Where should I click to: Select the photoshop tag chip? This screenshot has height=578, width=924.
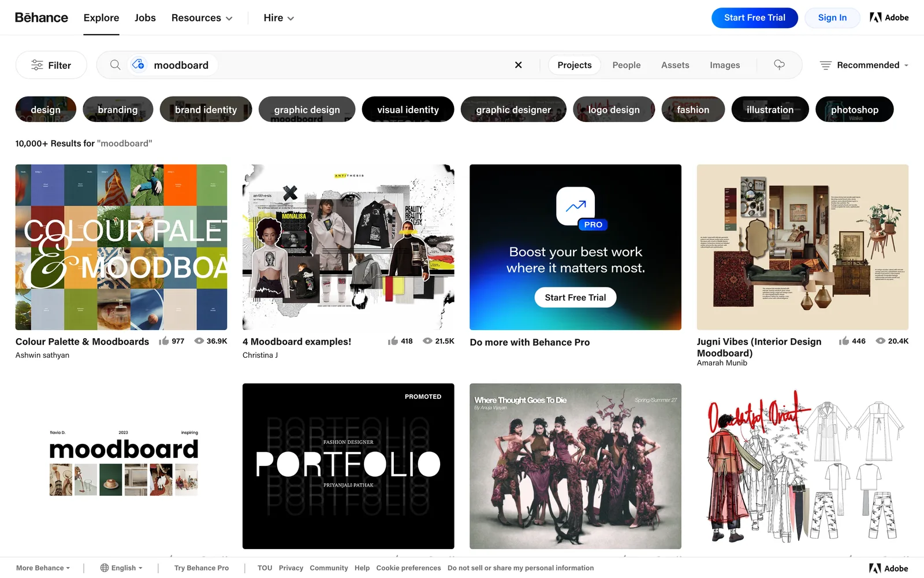tap(855, 109)
